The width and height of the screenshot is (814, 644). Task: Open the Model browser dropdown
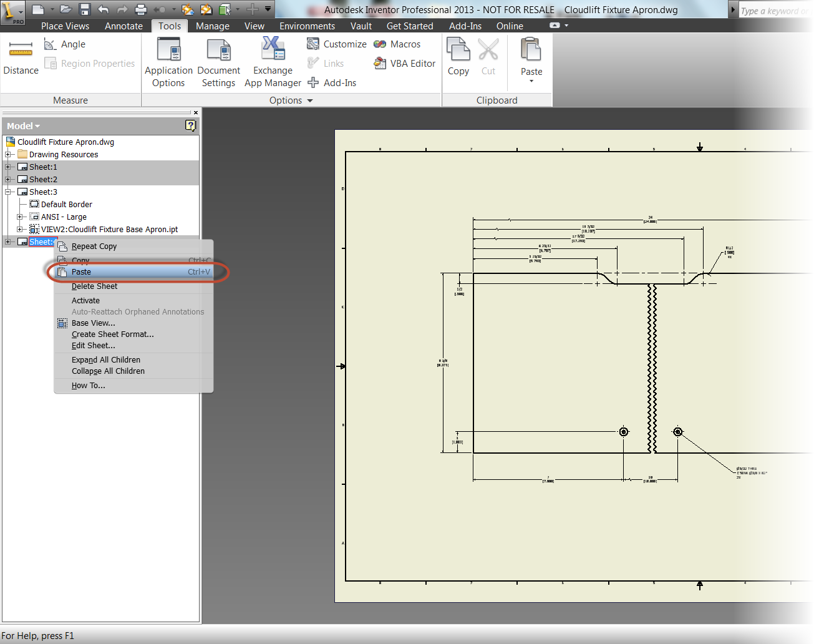click(x=24, y=126)
